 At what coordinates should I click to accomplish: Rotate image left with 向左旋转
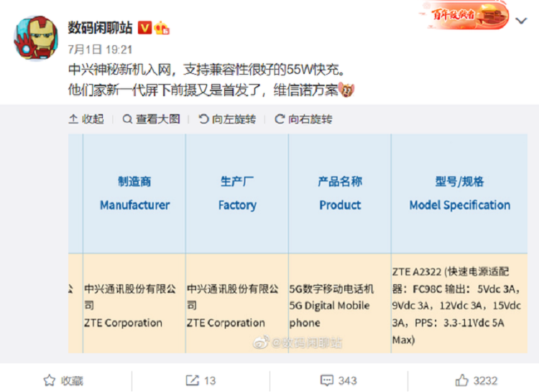[x=227, y=119]
